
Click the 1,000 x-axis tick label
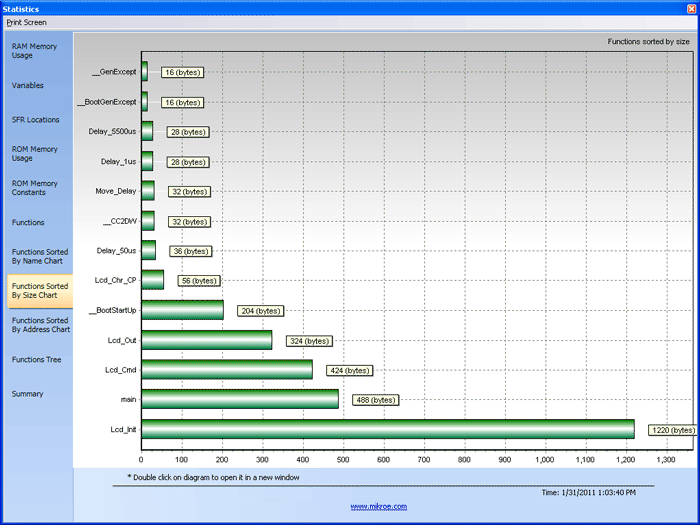tap(545, 459)
